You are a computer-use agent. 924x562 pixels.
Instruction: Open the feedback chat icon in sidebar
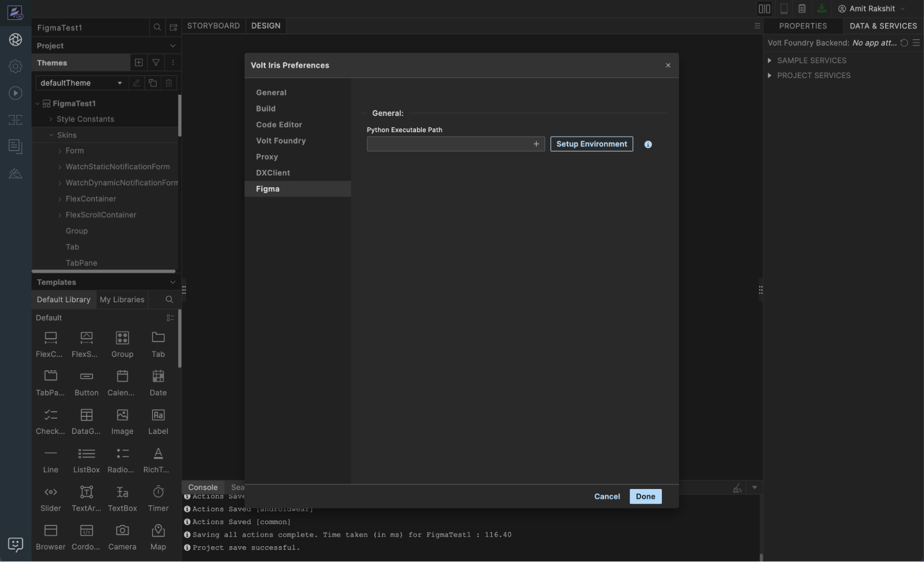pos(15,544)
